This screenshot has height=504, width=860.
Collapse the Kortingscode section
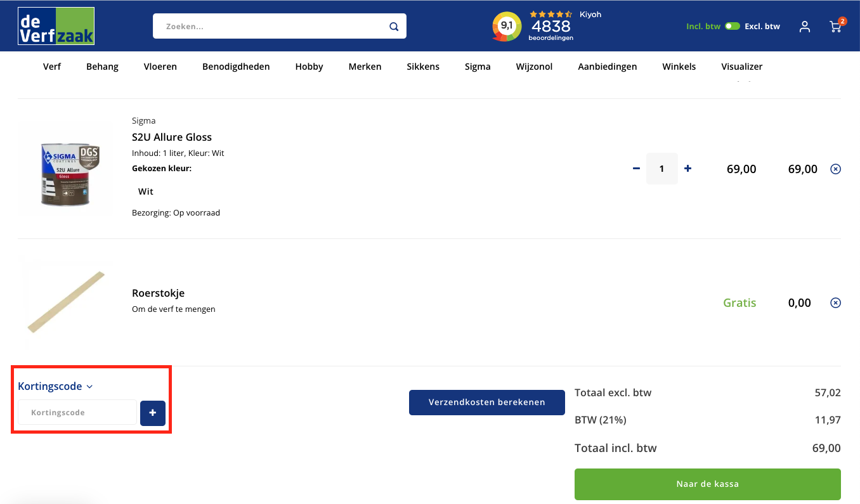(x=55, y=386)
